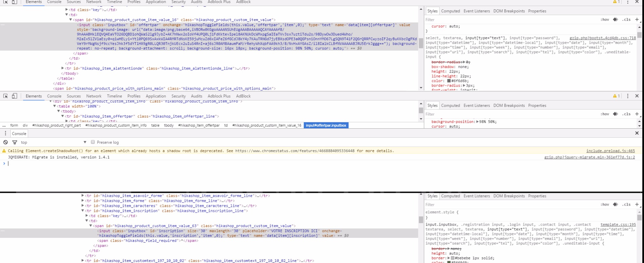The width and height of the screenshot is (644, 263).
Task: Close the middle DevTools panel with the X
Action: pyautogui.click(x=637, y=96)
